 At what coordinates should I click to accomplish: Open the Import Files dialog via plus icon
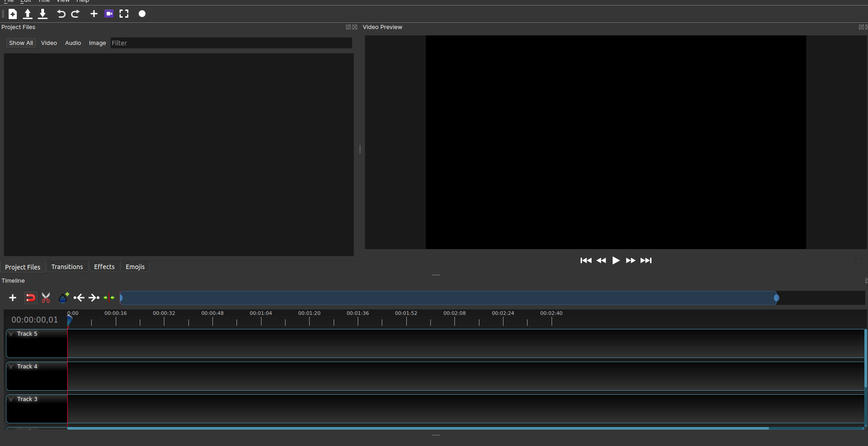[x=94, y=14]
